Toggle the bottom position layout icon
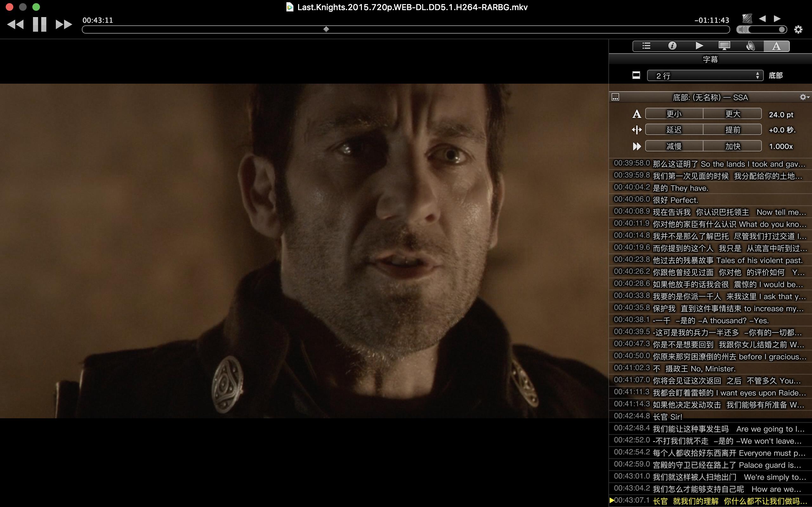 pos(636,75)
